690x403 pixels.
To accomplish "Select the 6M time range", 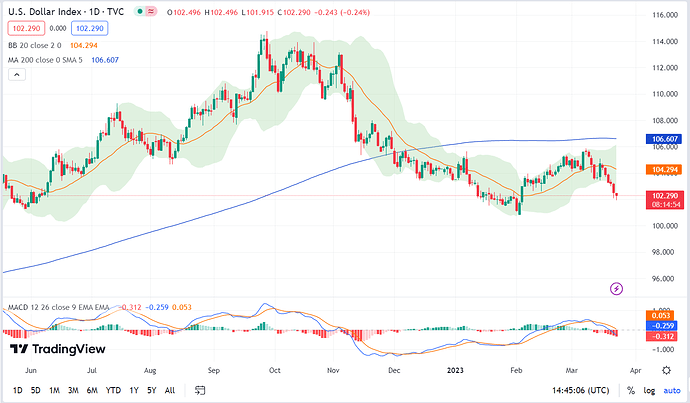I will coord(92,390).
